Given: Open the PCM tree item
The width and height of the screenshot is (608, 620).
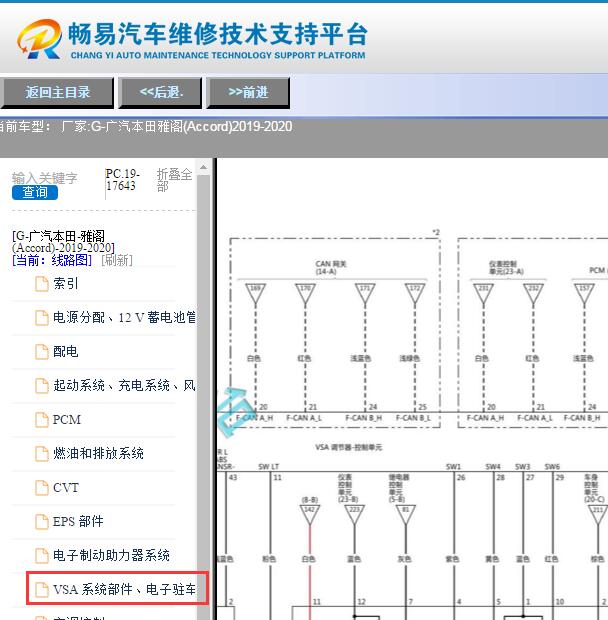Looking at the screenshot, I should (x=67, y=419).
